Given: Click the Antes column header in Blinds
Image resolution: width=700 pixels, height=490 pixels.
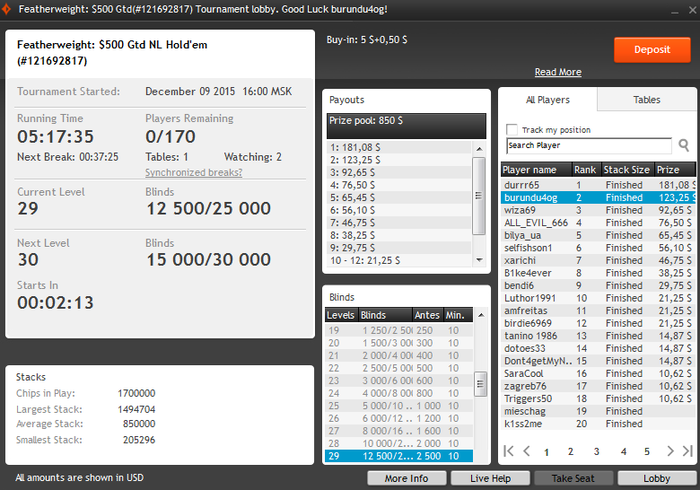Looking at the screenshot, I should [x=427, y=315].
